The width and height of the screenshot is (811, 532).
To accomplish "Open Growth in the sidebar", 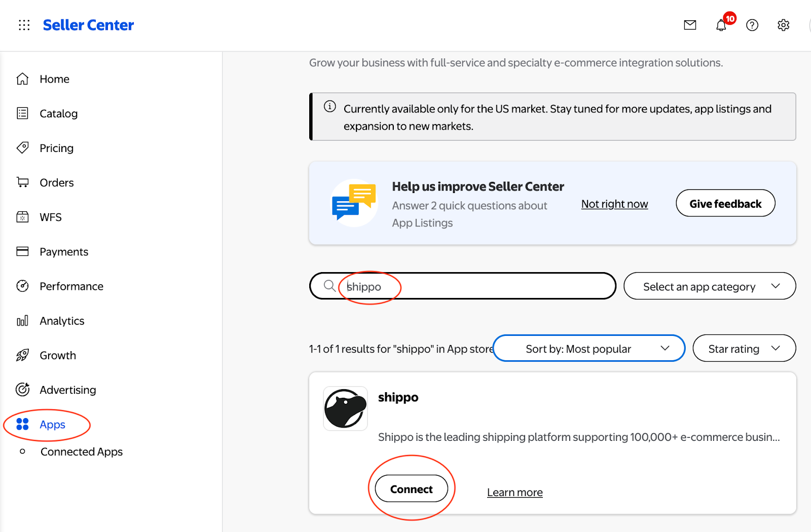I will coord(58,355).
